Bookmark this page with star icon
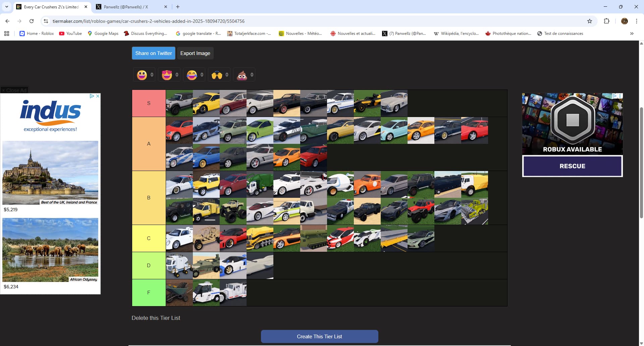The height and width of the screenshot is (346, 644). [590, 21]
